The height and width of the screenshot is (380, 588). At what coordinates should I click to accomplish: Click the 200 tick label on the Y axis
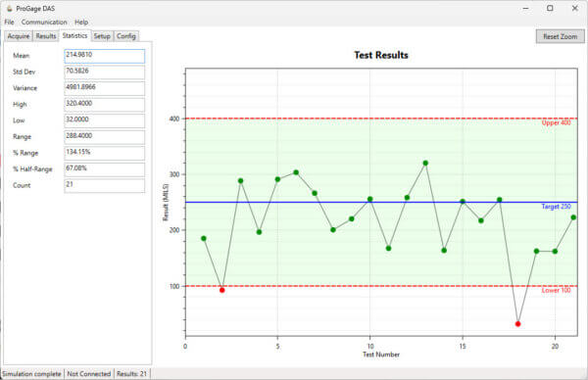(x=174, y=230)
